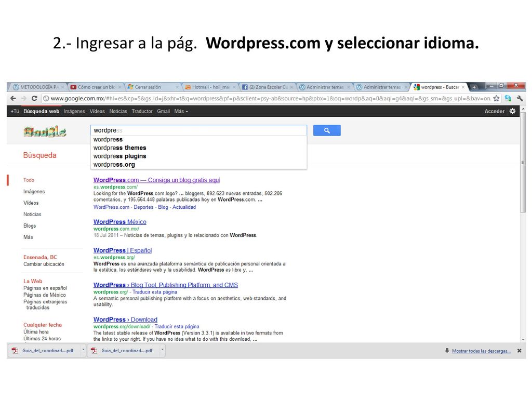Open Traductor in Google top bar
The image size is (532, 399).
[x=142, y=111]
